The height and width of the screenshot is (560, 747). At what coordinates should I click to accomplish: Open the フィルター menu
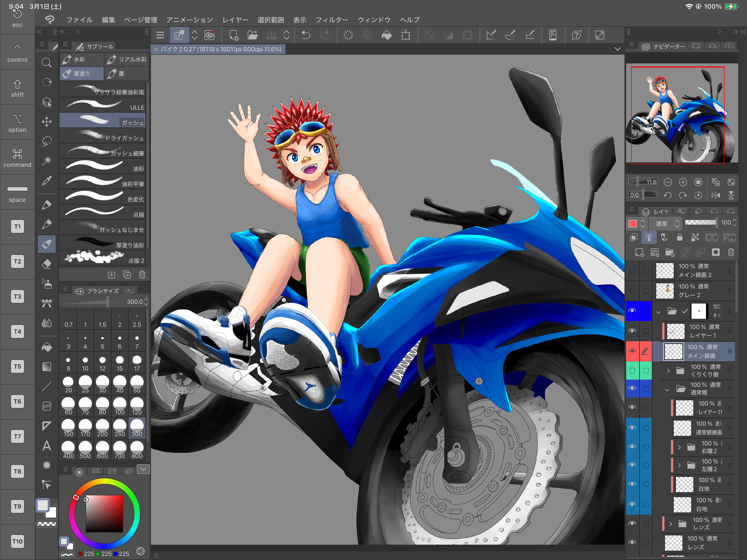click(332, 20)
